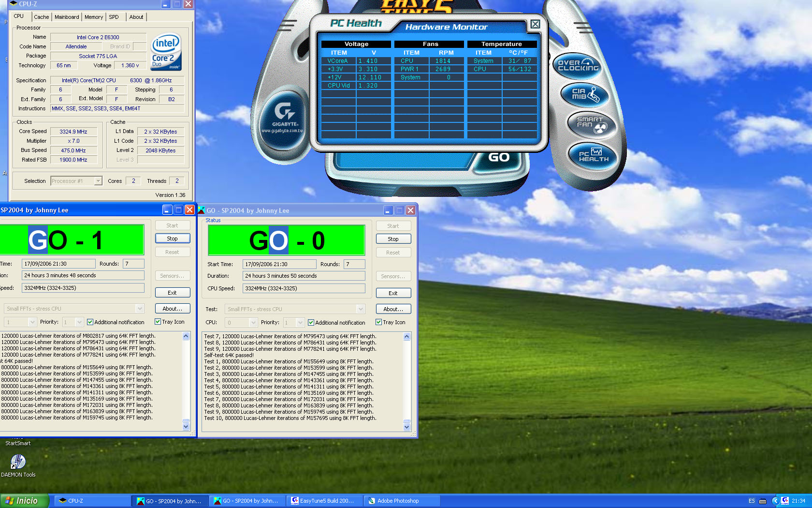Switch to the About tab in CPU-Z
The image size is (812, 508).
[x=136, y=17]
